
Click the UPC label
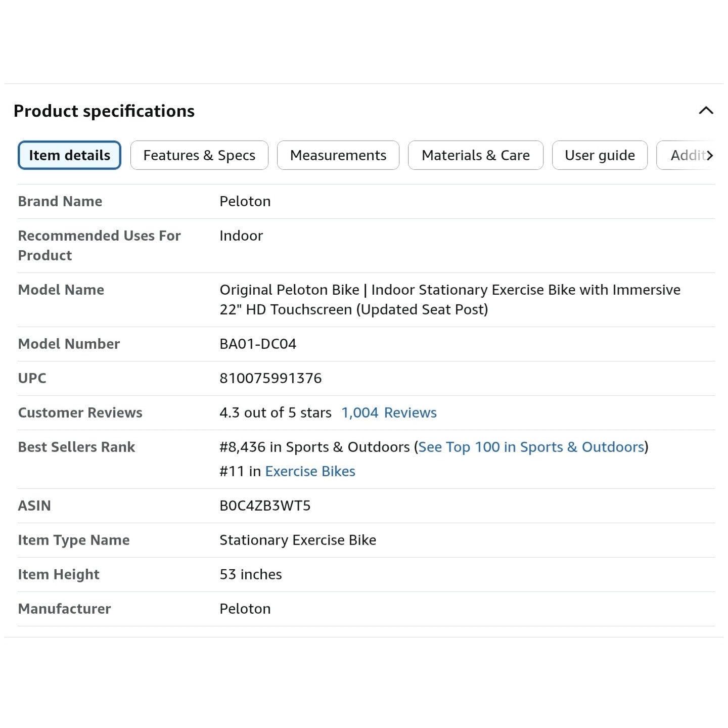click(32, 378)
